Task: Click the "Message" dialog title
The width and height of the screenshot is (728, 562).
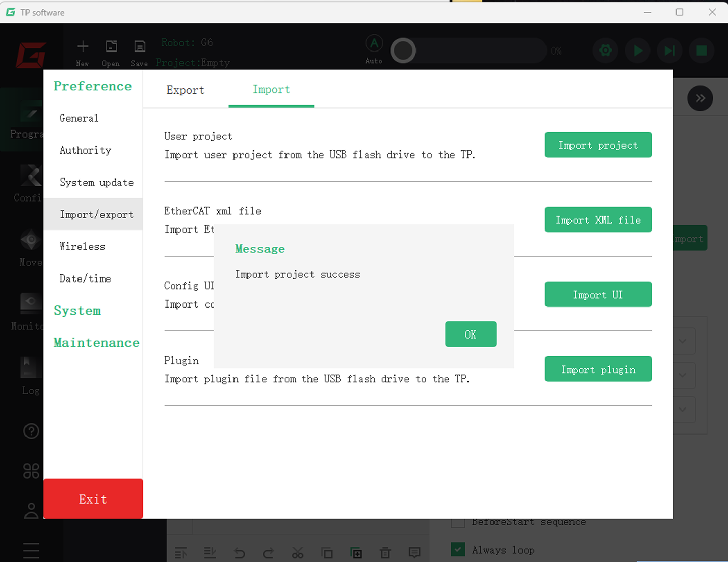Action: pos(260,249)
